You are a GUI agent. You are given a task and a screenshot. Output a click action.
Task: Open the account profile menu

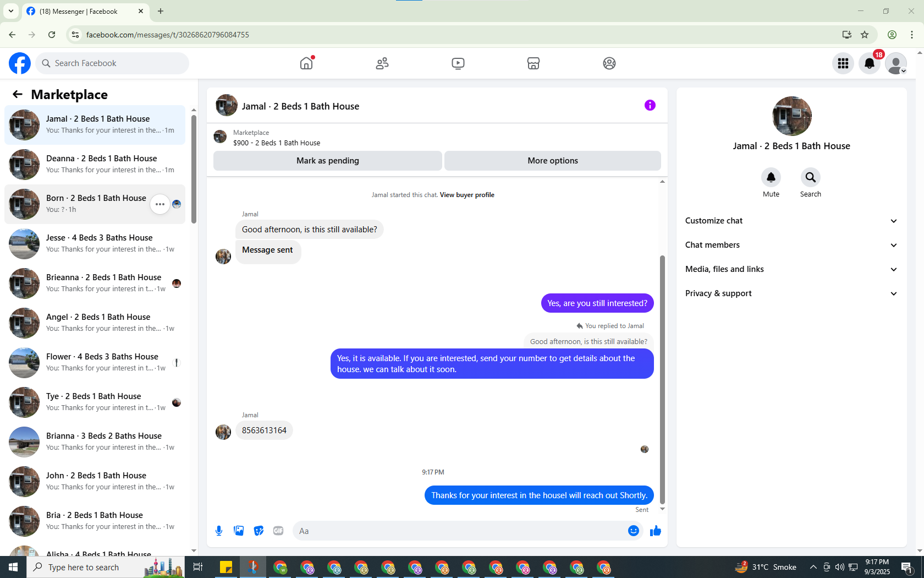click(x=896, y=63)
